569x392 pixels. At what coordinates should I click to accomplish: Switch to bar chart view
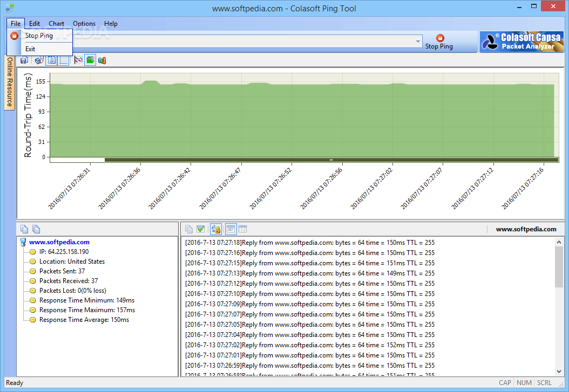pyautogui.click(x=102, y=60)
